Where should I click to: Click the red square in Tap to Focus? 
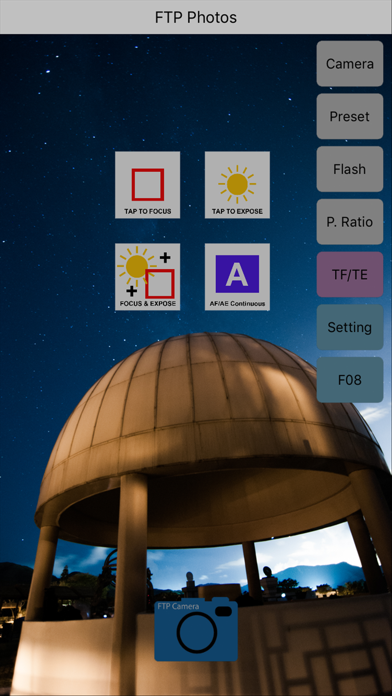pyautogui.click(x=148, y=184)
